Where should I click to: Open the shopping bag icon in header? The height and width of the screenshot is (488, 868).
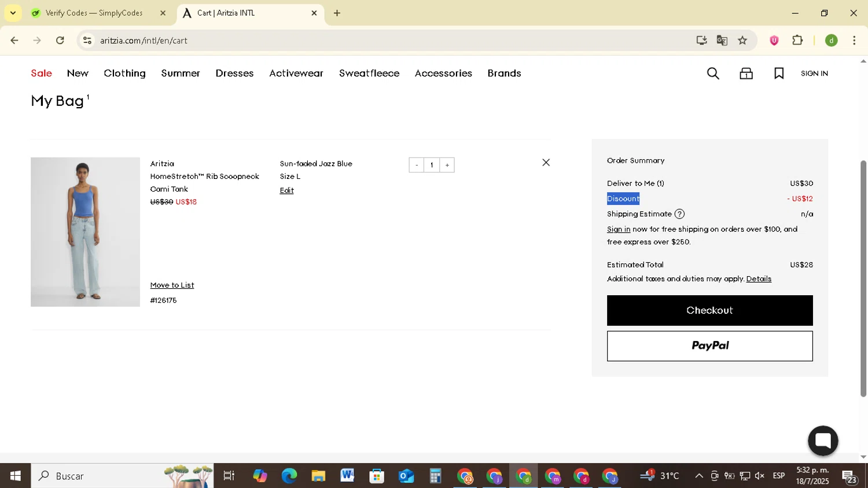(x=746, y=74)
